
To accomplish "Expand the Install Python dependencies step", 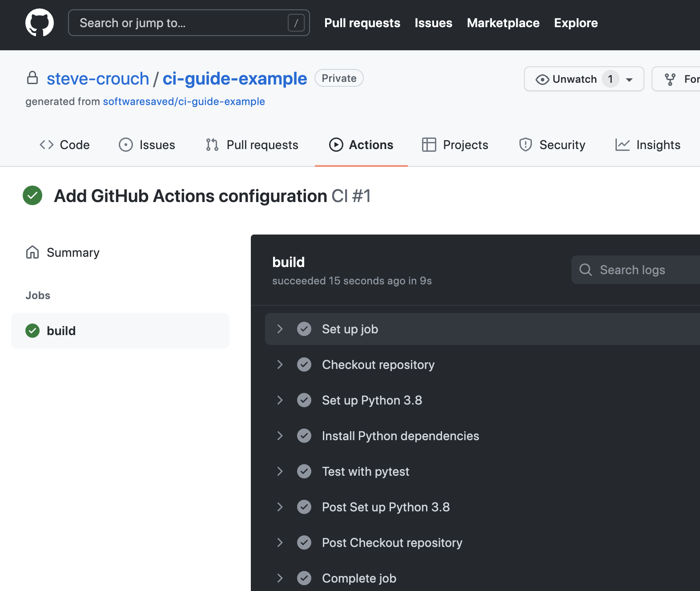I will [x=280, y=436].
